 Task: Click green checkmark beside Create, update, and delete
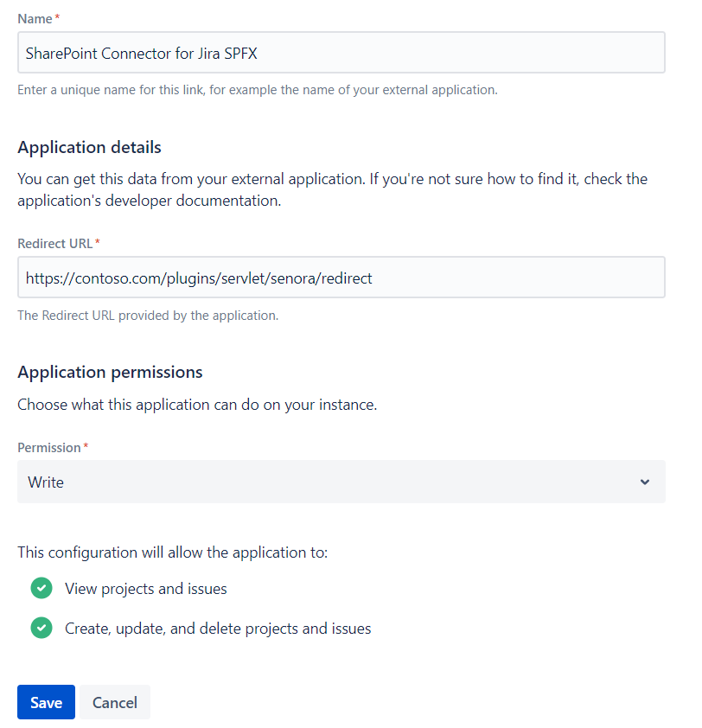click(41, 629)
